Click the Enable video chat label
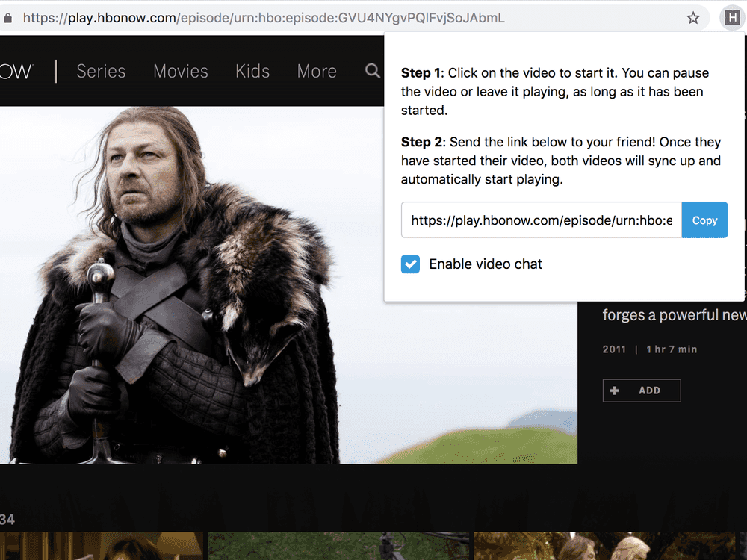The height and width of the screenshot is (560, 747). (x=486, y=264)
